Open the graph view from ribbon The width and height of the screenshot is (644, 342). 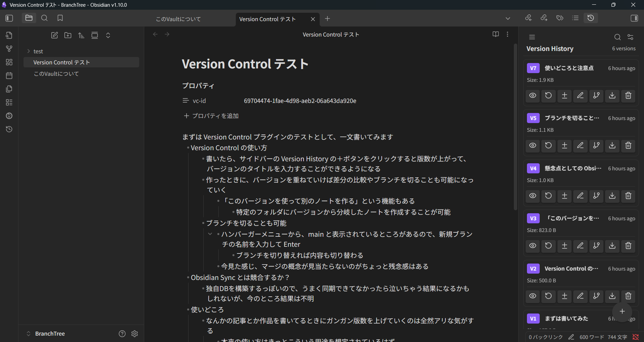click(x=9, y=49)
